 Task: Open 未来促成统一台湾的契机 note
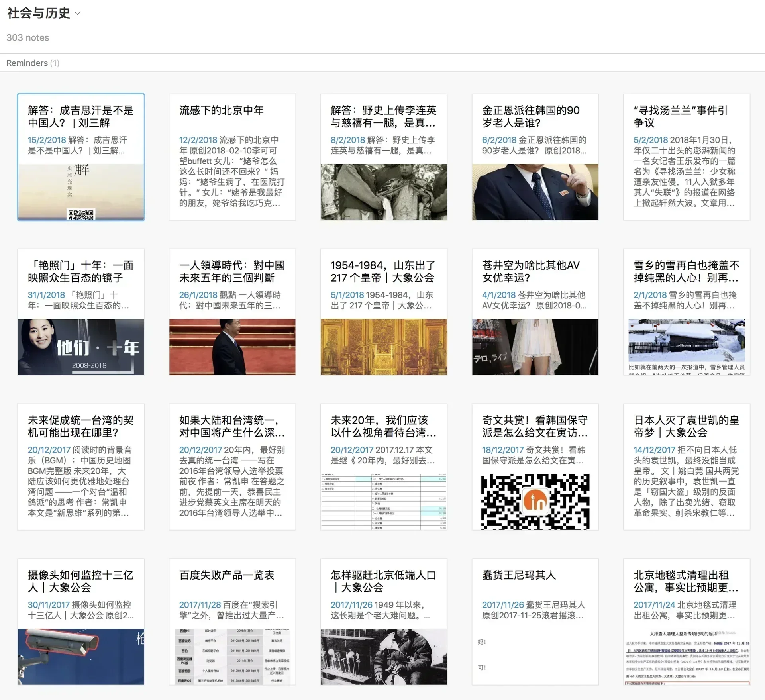pyautogui.click(x=81, y=467)
